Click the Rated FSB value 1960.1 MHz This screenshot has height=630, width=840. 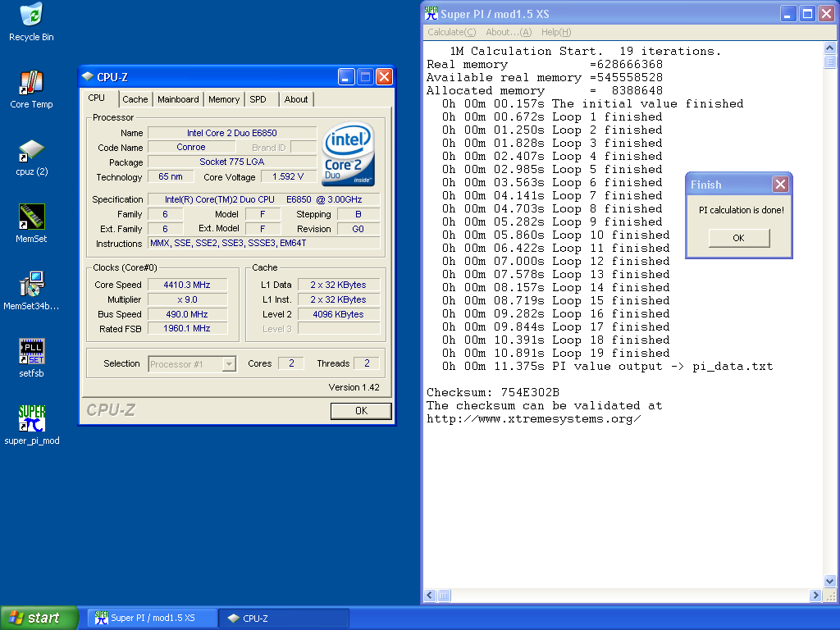coord(187,328)
